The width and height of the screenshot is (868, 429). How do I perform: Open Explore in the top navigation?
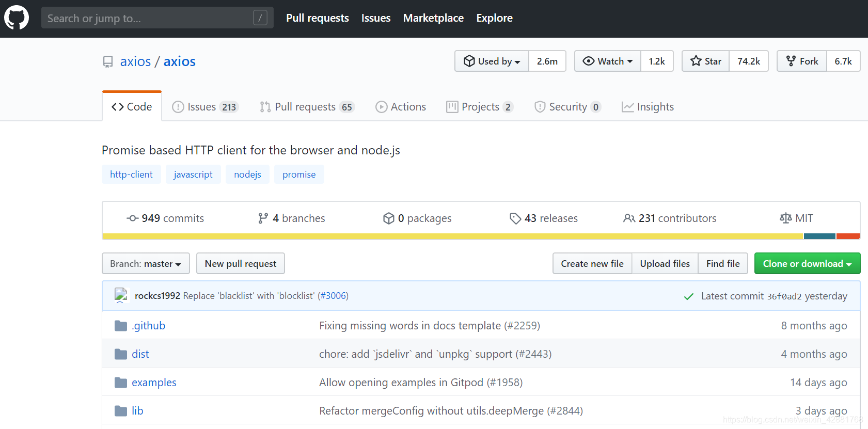click(494, 18)
